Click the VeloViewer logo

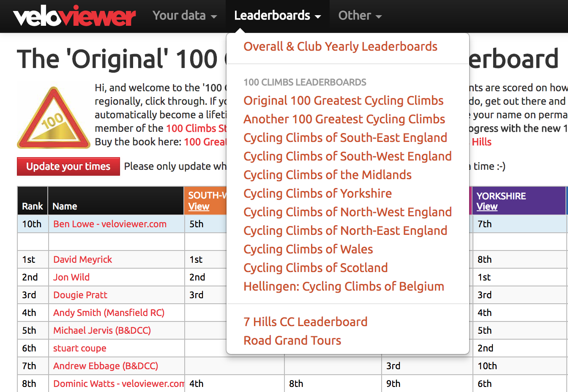[x=74, y=16]
